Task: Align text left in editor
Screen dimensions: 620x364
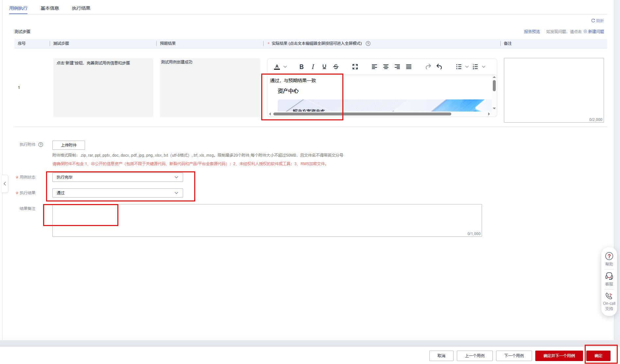Action: (374, 67)
